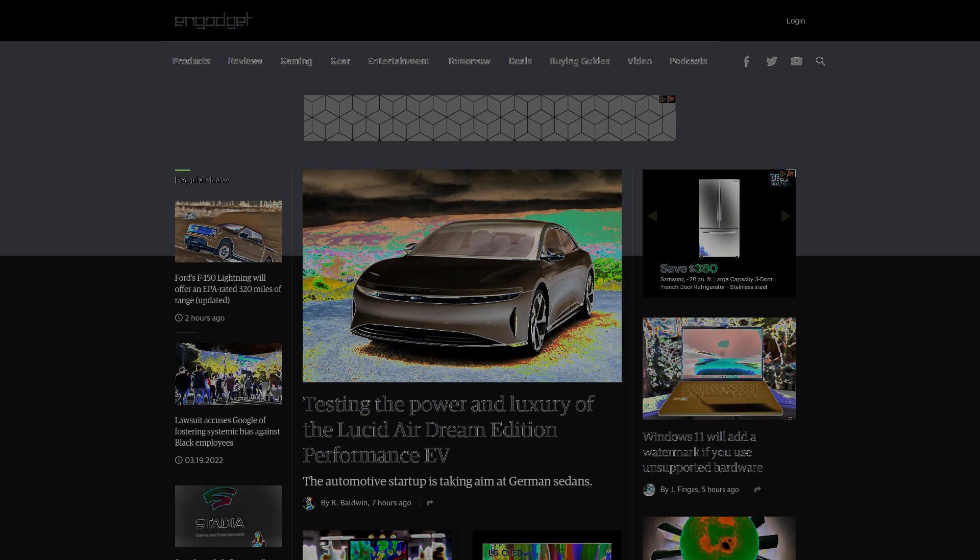Click the top geometric banner ad
Image resolution: width=980 pixels, height=560 pixels.
click(489, 118)
